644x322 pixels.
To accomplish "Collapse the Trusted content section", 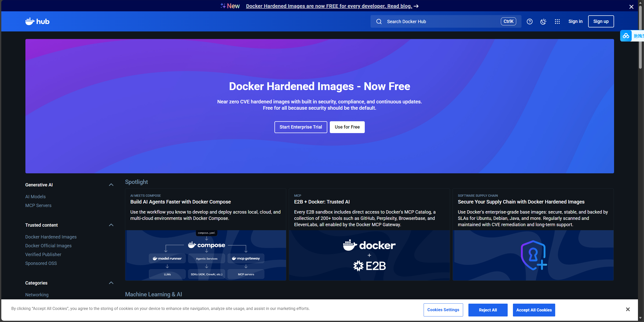I will pyautogui.click(x=111, y=225).
